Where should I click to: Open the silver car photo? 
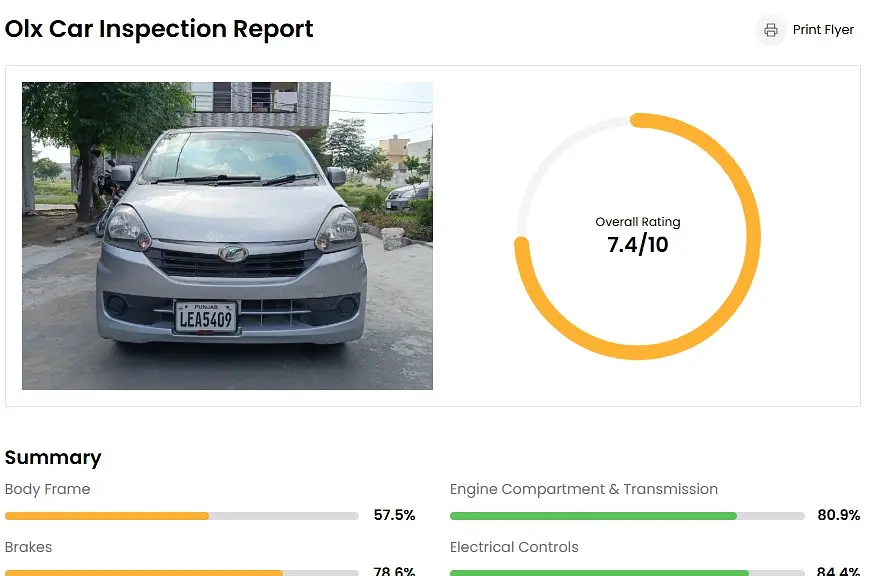click(x=227, y=235)
